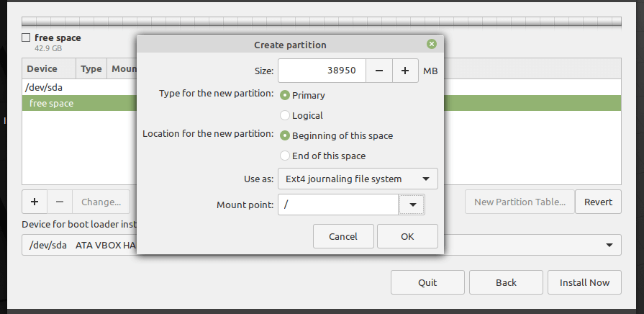Close the Create partition dialog
Image resolution: width=644 pixels, height=314 pixels.
(x=431, y=45)
